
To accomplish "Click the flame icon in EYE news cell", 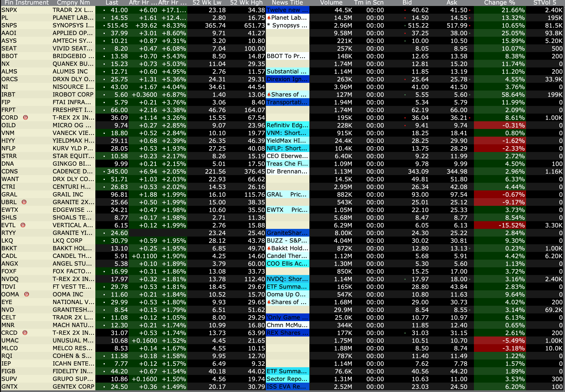I will [x=269, y=302].
